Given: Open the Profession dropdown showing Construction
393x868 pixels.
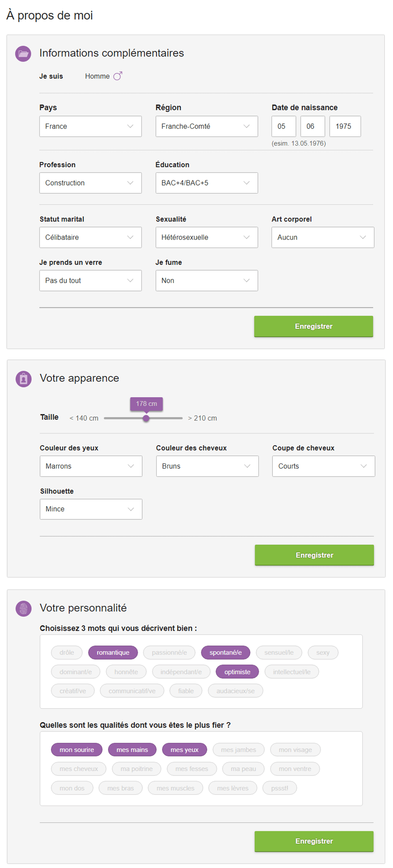Looking at the screenshot, I should [x=90, y=183].
